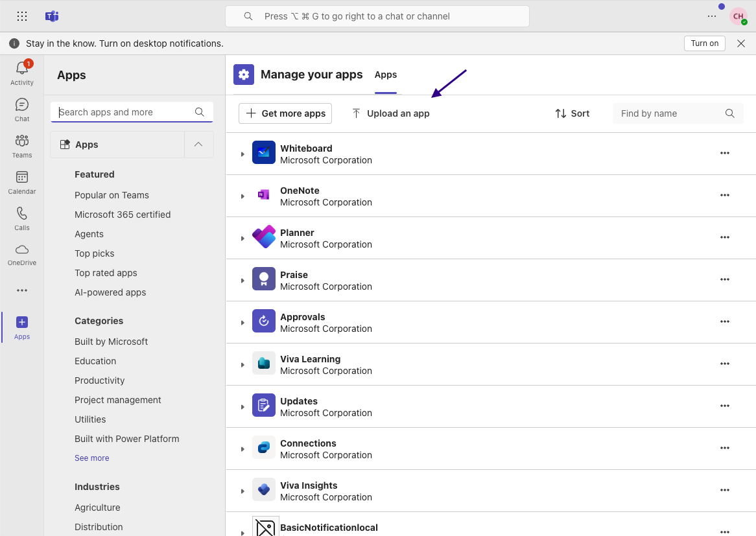Open more options for Connections

tap(725, 448)
